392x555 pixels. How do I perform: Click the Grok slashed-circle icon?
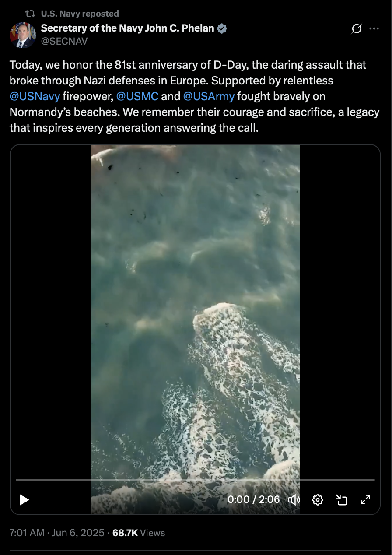click(x=357, y=29)
